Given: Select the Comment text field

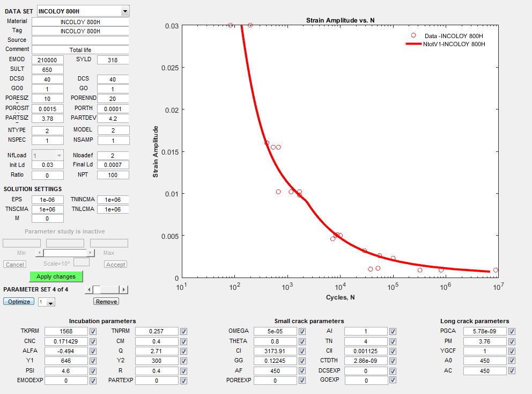Looking at the screenshot, I should pos(80,50).
